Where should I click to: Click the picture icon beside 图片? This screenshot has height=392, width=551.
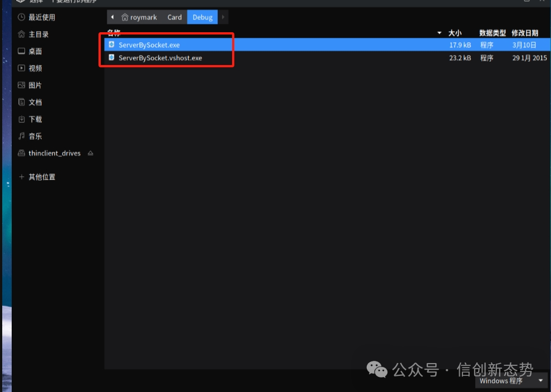coord(22,85)
